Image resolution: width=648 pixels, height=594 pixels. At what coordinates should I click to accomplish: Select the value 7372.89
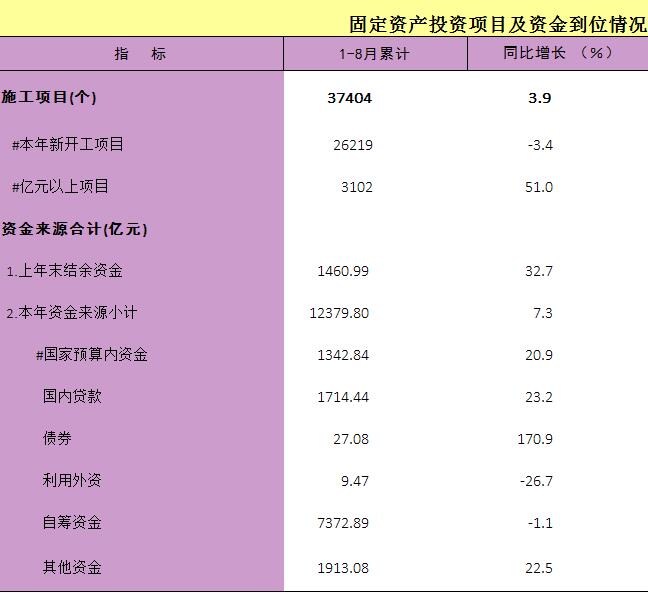click(x=343, y=523)
